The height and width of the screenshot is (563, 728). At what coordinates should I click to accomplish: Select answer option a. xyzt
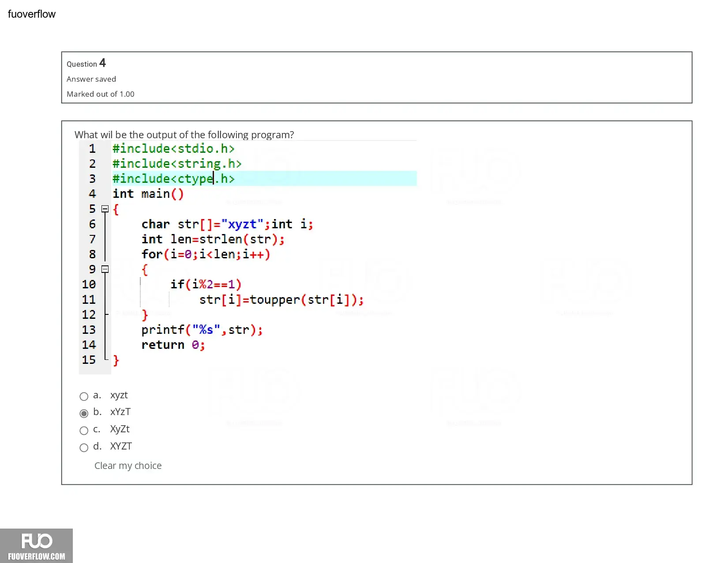coord(84,396)
